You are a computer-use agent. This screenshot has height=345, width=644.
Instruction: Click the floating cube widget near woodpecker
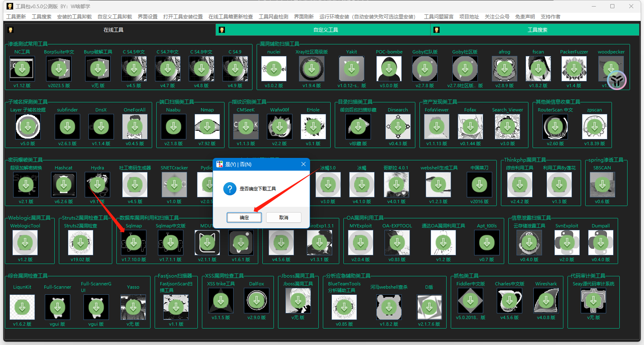click(616, 80)
